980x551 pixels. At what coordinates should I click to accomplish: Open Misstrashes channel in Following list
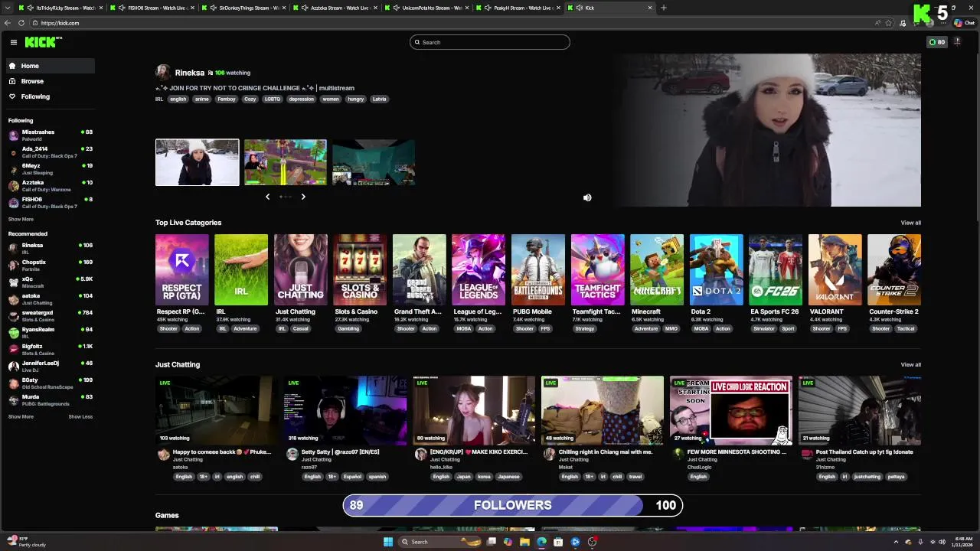(51, 135)
